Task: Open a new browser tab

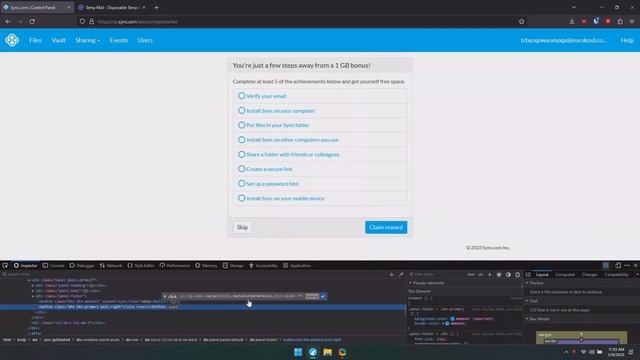Action: coord(156,7)
